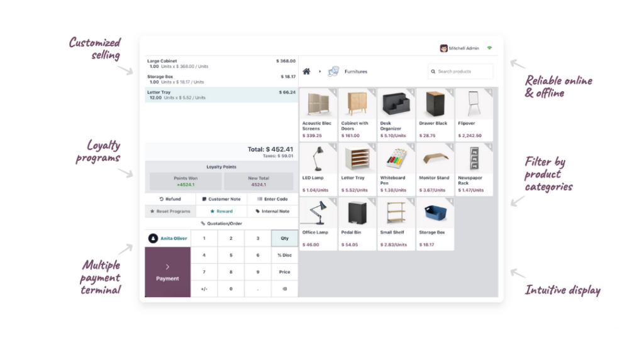Open info corner on Flipover product
Image resolution: width=644 pixels, height=343 pixels.
click(489, 92)
